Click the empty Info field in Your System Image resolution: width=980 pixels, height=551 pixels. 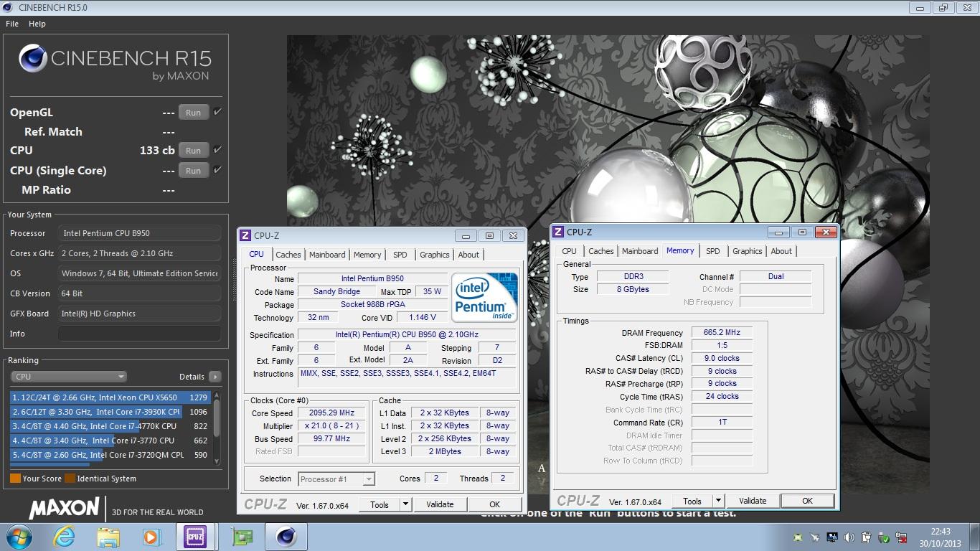(139, 334)
